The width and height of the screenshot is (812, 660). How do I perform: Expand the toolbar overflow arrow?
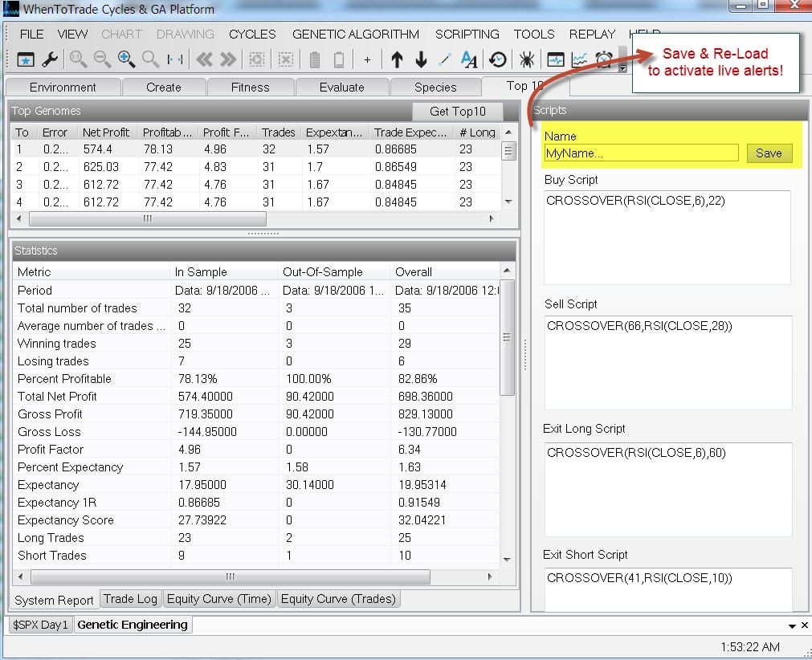pos(623,67)
